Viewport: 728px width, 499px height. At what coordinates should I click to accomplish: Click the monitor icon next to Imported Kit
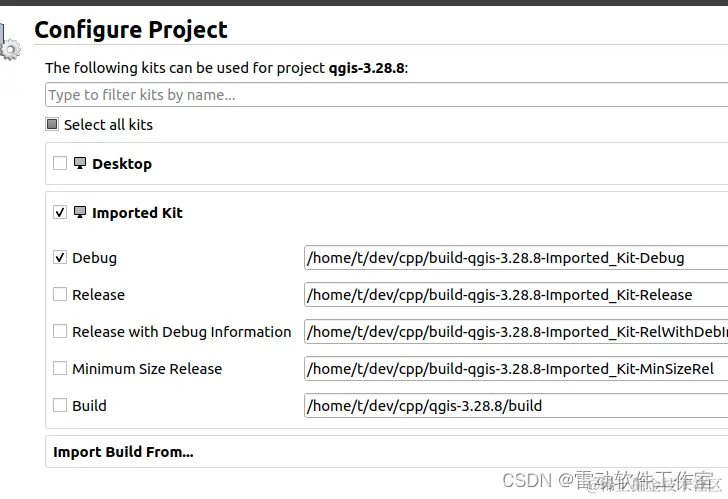[80, 213]
